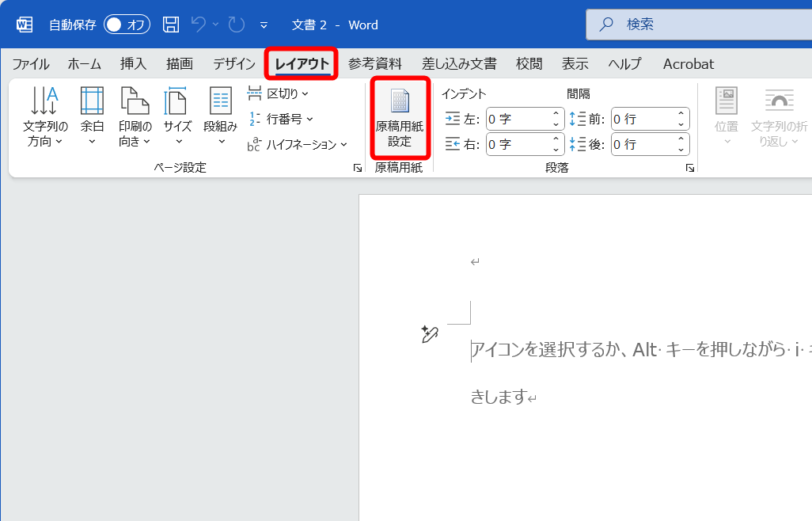The width and height of the screenshot is (812, 521).
Task: Click the 保存 (save) icon
Action: (169, 24)
